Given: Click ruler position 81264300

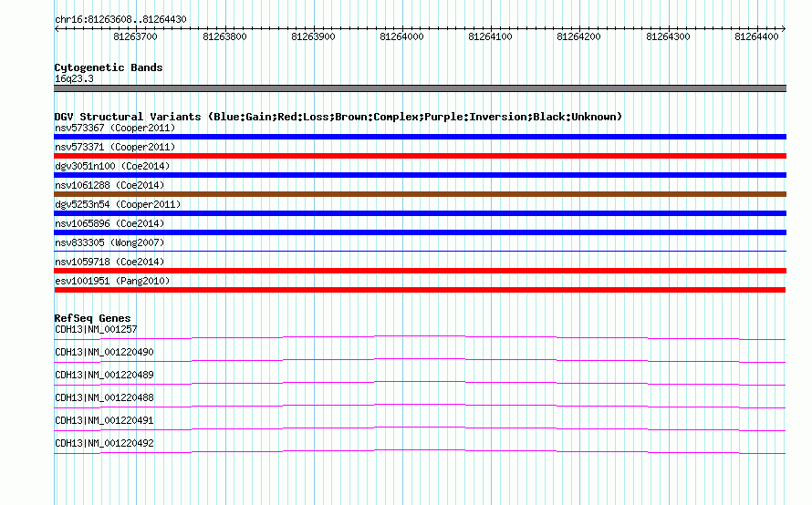Looking at the screenshot, I should coord(668,36).
